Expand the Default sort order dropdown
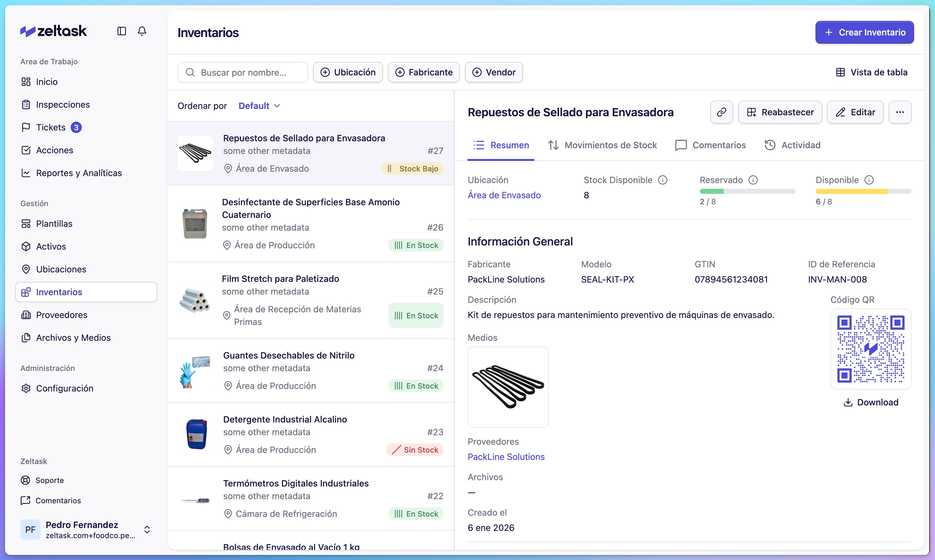 [260, 106]
